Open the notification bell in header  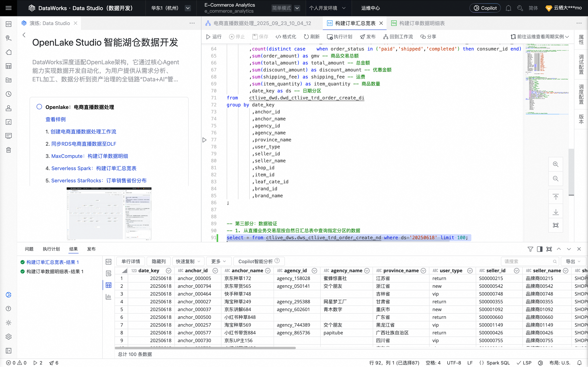click(508, 8)
